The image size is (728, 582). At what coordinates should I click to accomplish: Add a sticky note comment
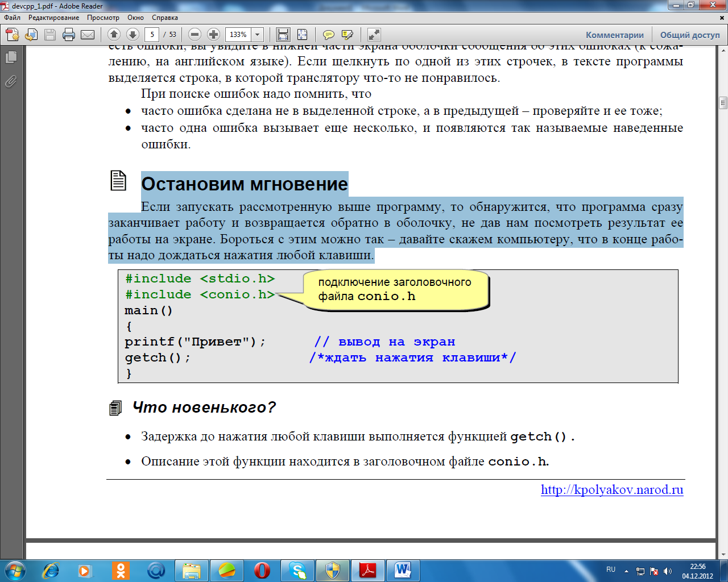click(328, 35)
